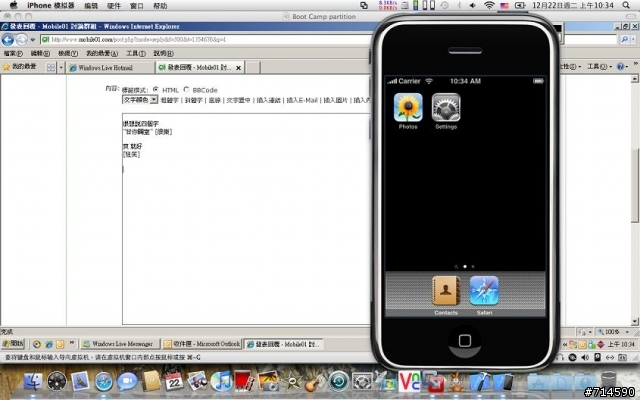Open iPhone Simulator icon in dock
Image resolution: width=640 pixels, height=400 pixels.
point(503,382)
